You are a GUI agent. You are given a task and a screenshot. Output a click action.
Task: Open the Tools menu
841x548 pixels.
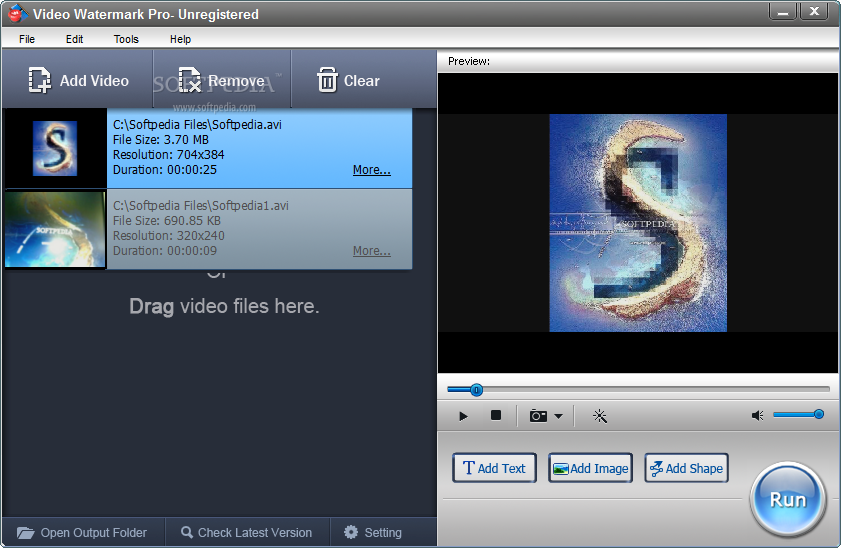click(x=126, y=39)
